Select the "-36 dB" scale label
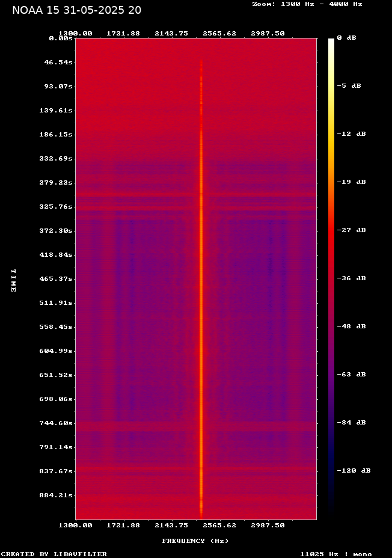 352,278
